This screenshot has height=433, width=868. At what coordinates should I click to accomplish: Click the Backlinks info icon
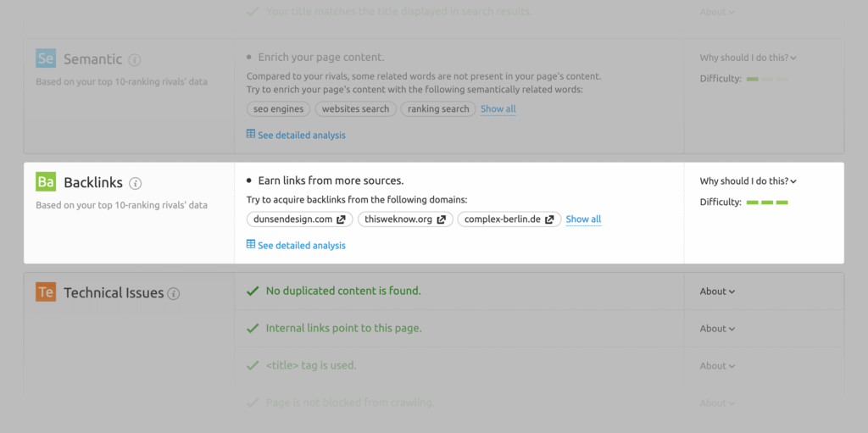point(136,183)
